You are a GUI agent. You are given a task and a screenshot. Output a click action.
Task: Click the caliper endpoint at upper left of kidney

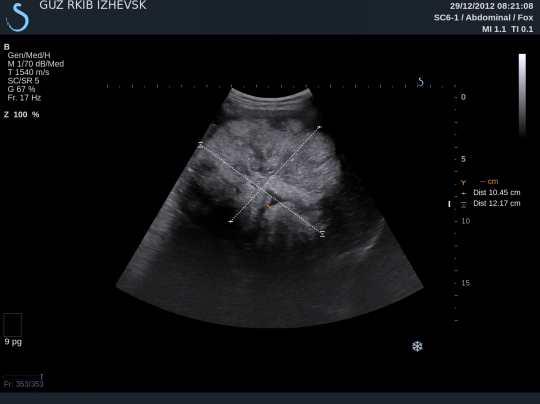(200, 144)
